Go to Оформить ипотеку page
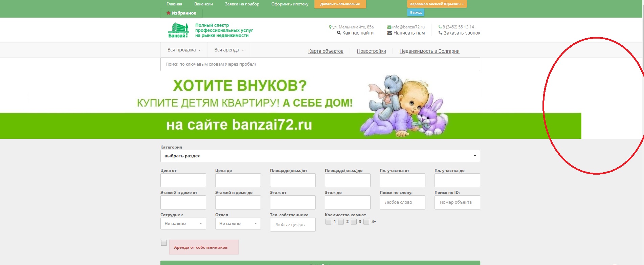Viewport: 644px width, 265px height. point(290,4)
